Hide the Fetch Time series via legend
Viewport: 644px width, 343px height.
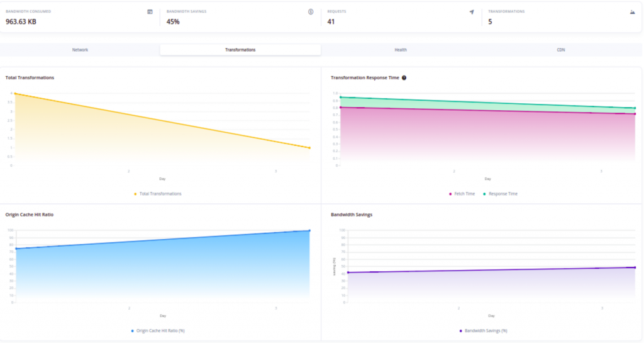pyautogui.click(x=462, y=194)
